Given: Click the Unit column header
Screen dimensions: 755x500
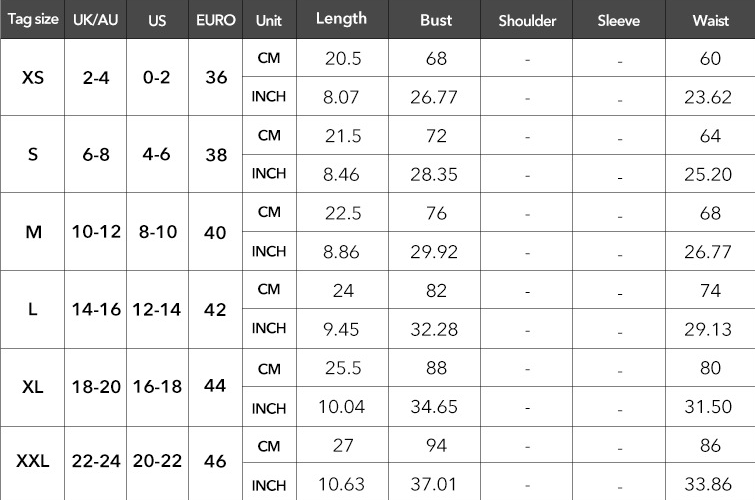Looking at the screenshot, I should coord(268,20).
